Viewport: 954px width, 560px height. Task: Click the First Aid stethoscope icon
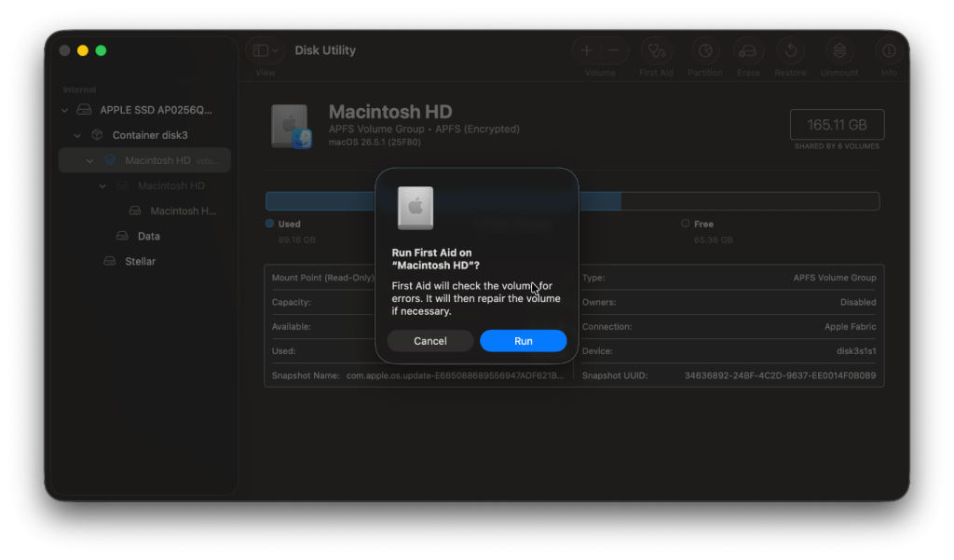tap(657, 50)
